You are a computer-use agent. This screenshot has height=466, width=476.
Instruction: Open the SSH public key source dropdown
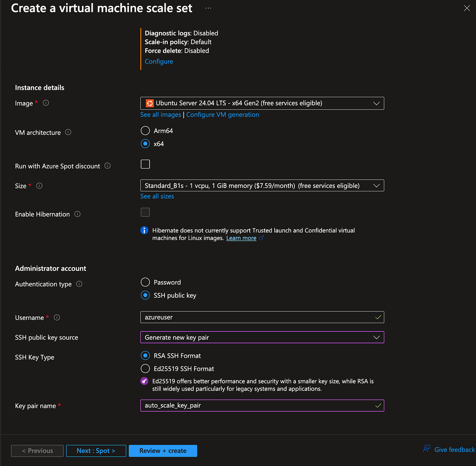tap(262, 338)
